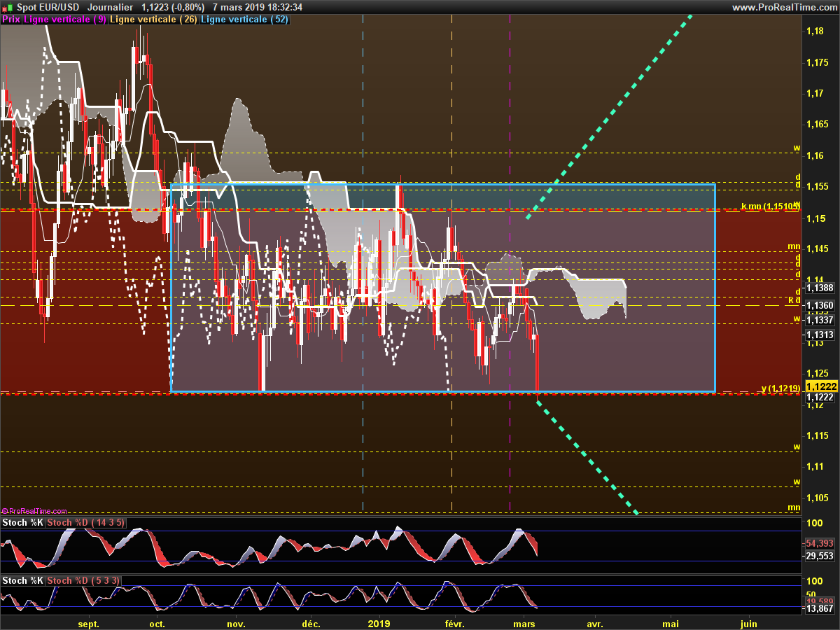840x630 pixels.
Task: Click the Stoch %D (5 3 3) label
Action: pyautogui.click(x=84, y=580)
